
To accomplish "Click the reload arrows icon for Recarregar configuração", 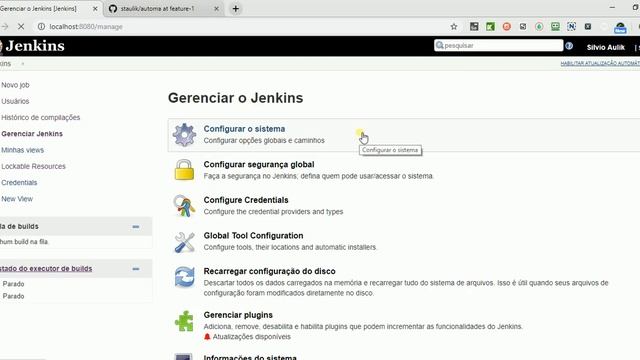I will [x=184, y=277].
